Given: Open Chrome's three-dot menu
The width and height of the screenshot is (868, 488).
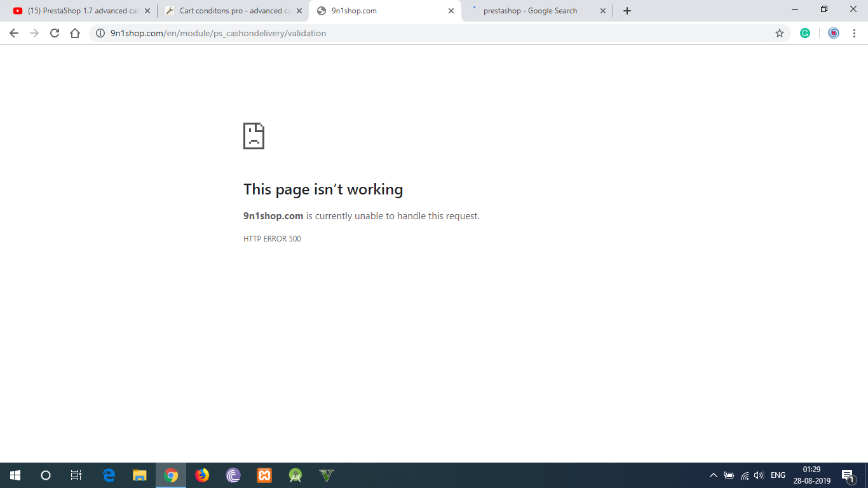Looking at the screenshot, I should point(855,33).
